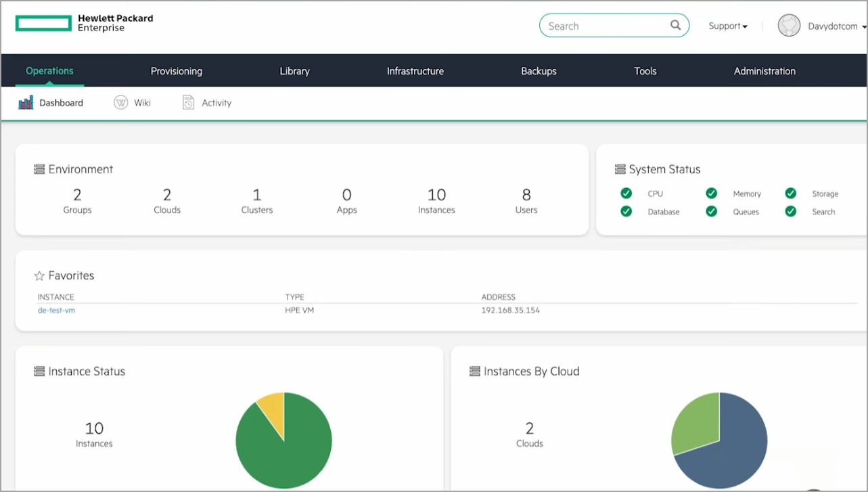Click the Hewlett Packard Enterprise logo
Viewport: 868px width, 492px height.
[x=84, y=24]
